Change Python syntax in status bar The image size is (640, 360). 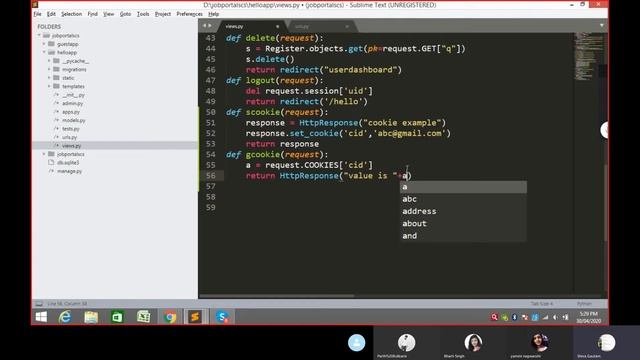tap(584, 304)
